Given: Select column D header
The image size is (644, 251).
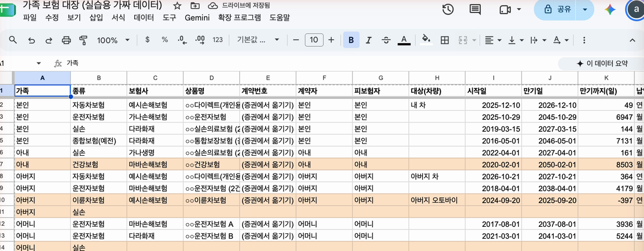Looking at the screenshot, I should click(x=211, y=77).
